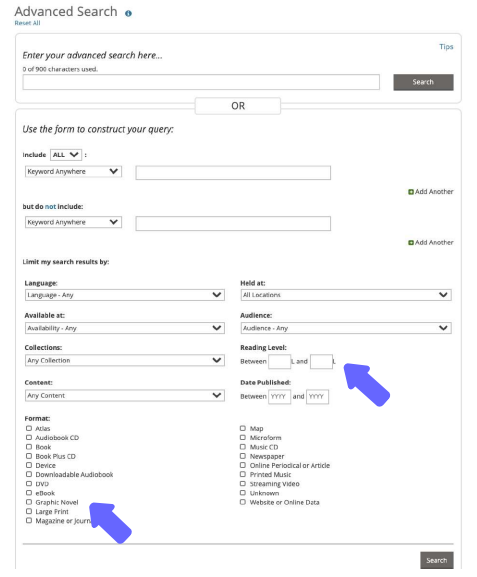
Task: Click the green Add Another plus under Include
Action: click(x=411, y=192)
